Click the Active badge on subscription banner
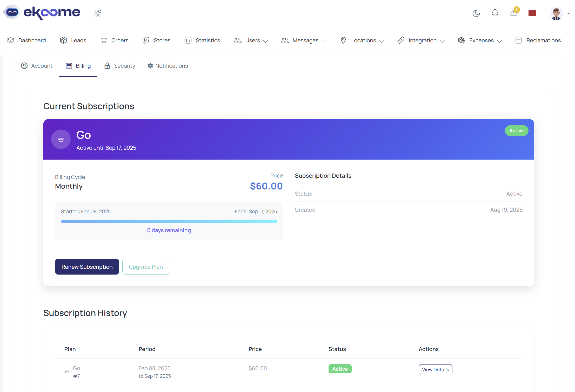This screenshot has width=575, height=392. pyautogui.click(x=516, y=130)
